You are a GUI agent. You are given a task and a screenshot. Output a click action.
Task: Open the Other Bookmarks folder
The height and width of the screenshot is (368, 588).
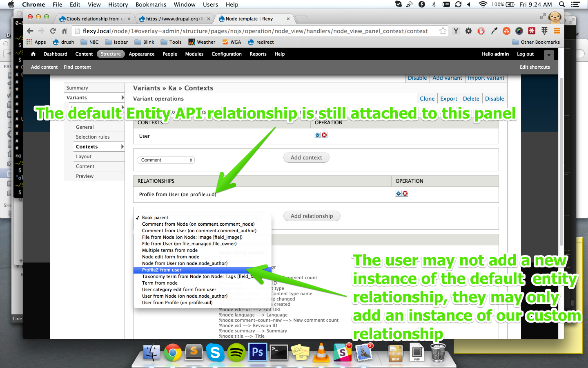[x=536, y=42]
